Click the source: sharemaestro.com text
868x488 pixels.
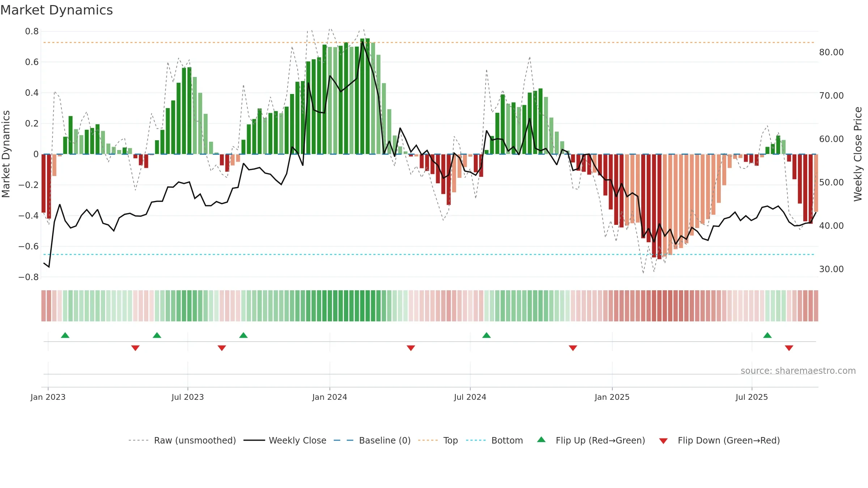coord(798,371)
